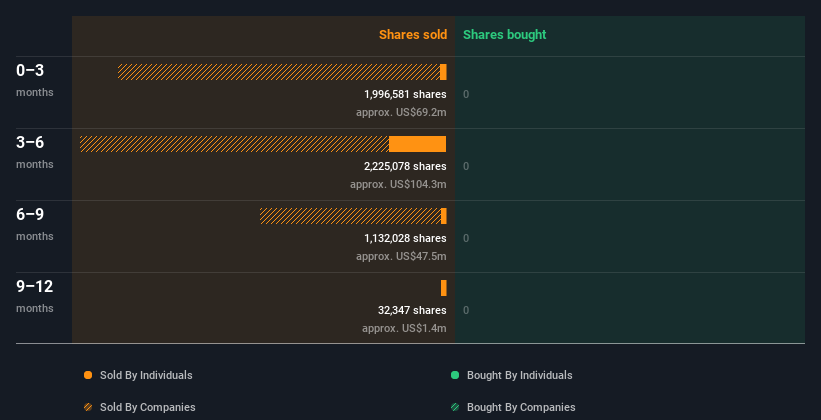Image resolution: width=821 pixels, height=420 pixels.
Task: Click the 3–6 months hatched companies bar
Action: (x=235, y=144)
